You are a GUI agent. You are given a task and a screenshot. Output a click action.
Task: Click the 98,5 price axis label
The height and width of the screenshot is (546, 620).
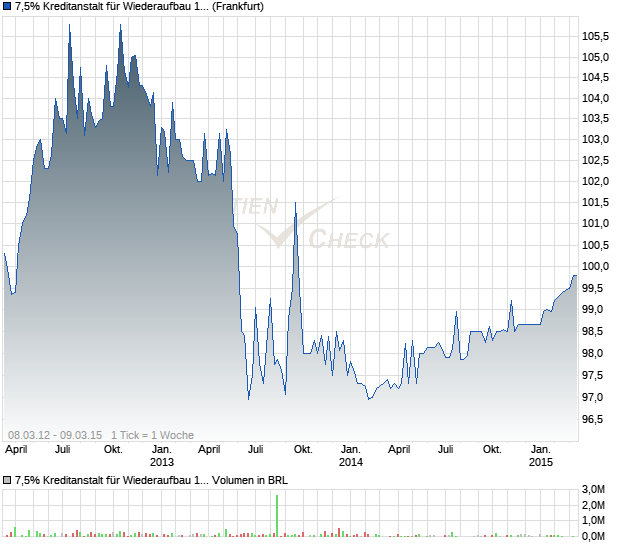(593, 331)
